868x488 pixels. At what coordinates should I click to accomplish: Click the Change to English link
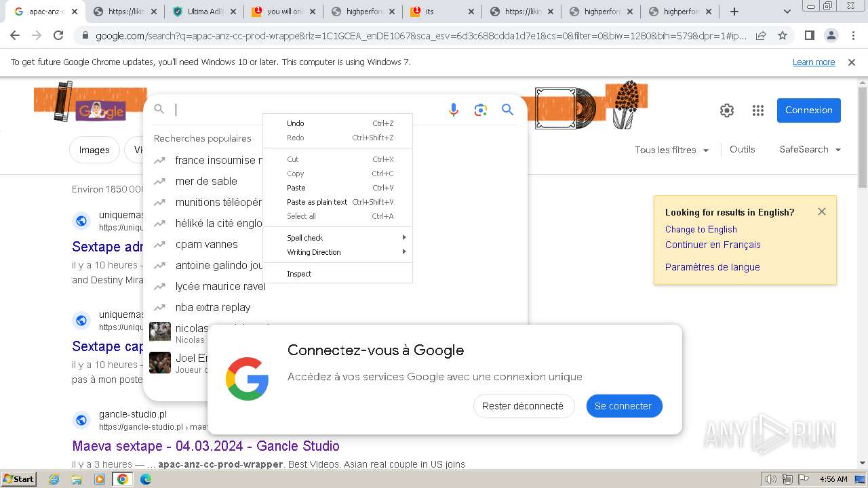coord(701,230)
